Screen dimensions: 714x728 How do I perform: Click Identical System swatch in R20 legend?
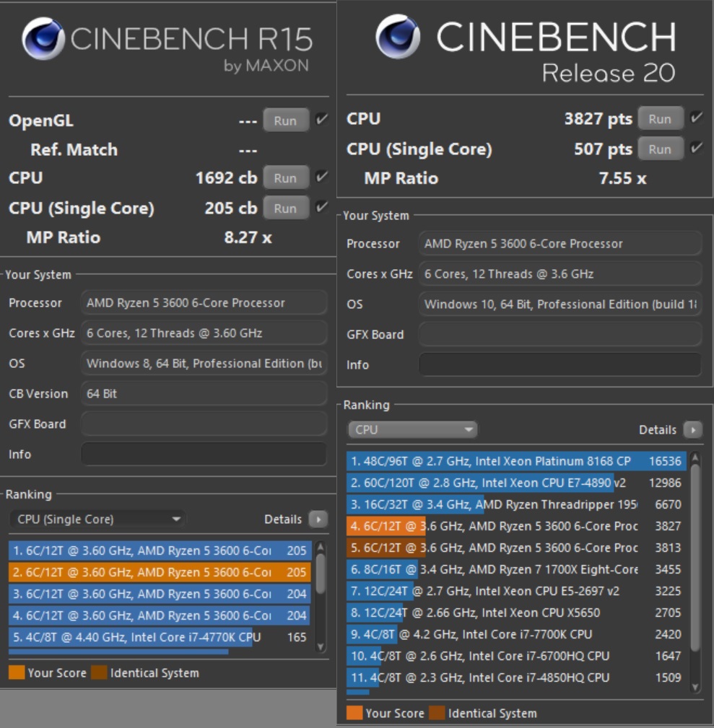click(x=437, y=713)
